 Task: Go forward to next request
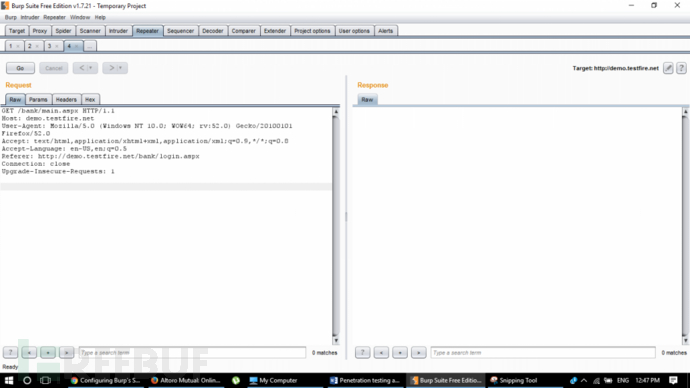111,68
